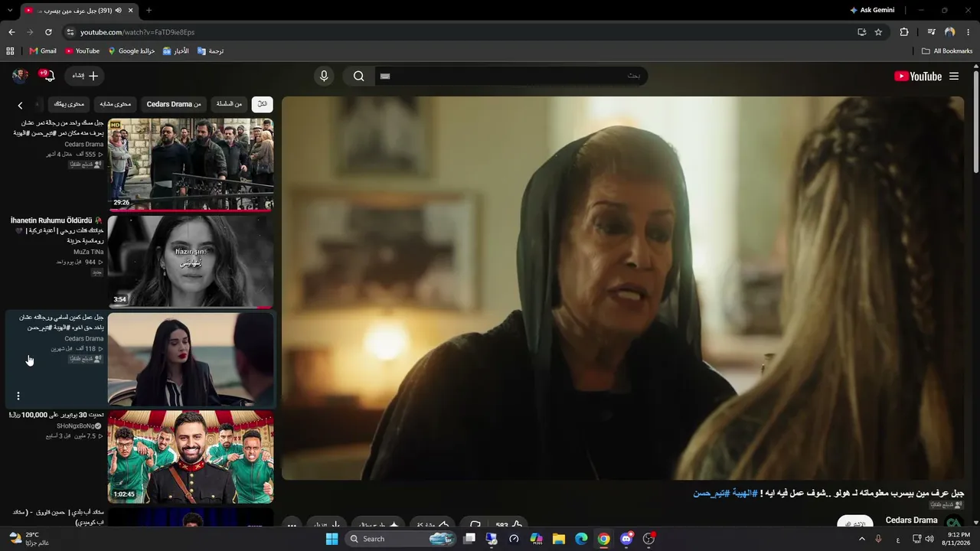Show more filter chips with the arrow
This screenshot has height=551, width=980.
[21, 105]
